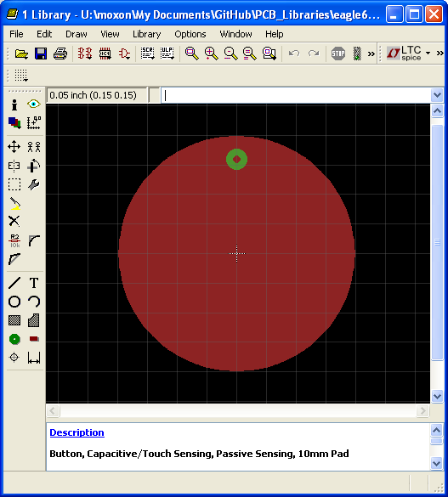This screenshot has width=448, height=497.
Task: Select the Info tool
Action: pos(14,104)
